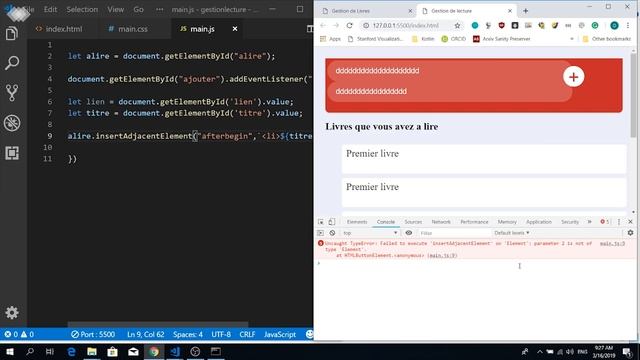
Task: Show more DevTools tabs via the chevron
Action: pos(589,222)
